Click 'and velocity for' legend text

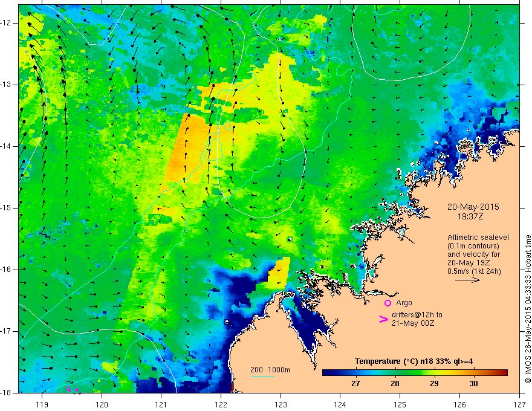(x=473, y=254)
